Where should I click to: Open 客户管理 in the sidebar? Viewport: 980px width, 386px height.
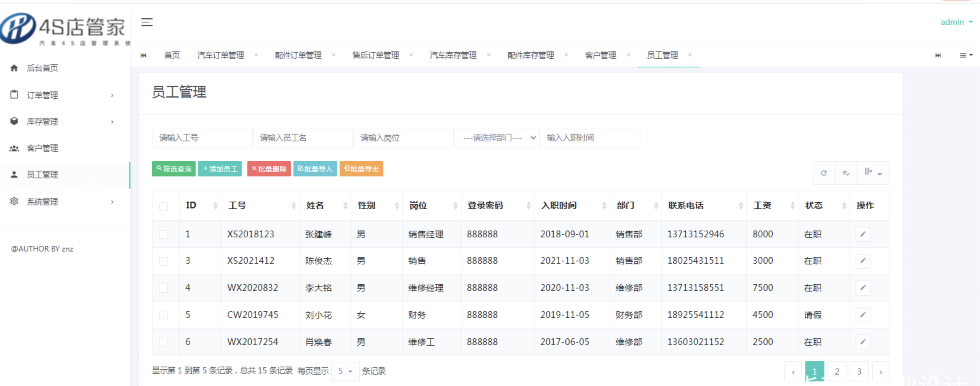[x=65, y=148]
